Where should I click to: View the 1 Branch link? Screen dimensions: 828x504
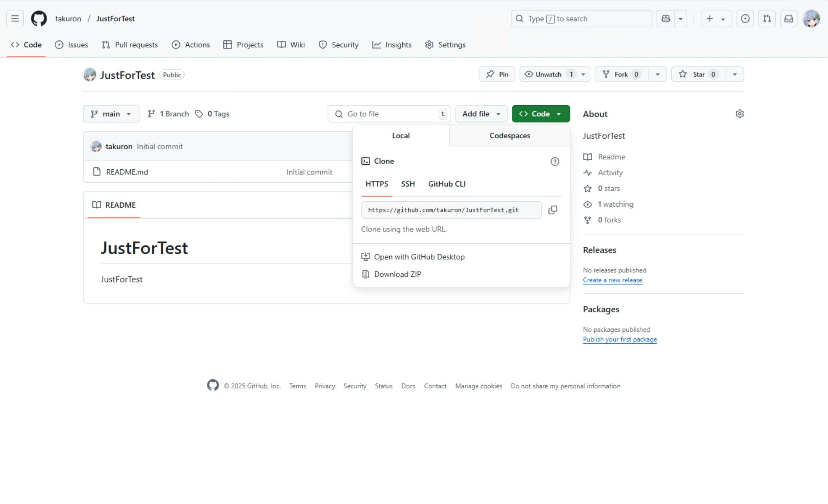pyautogui.click(x=168, y=114)
